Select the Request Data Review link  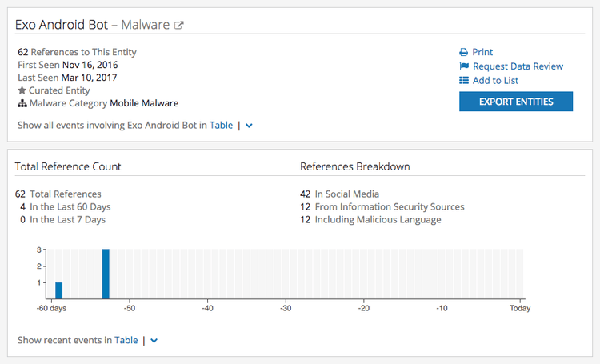[x=518, y=66]
